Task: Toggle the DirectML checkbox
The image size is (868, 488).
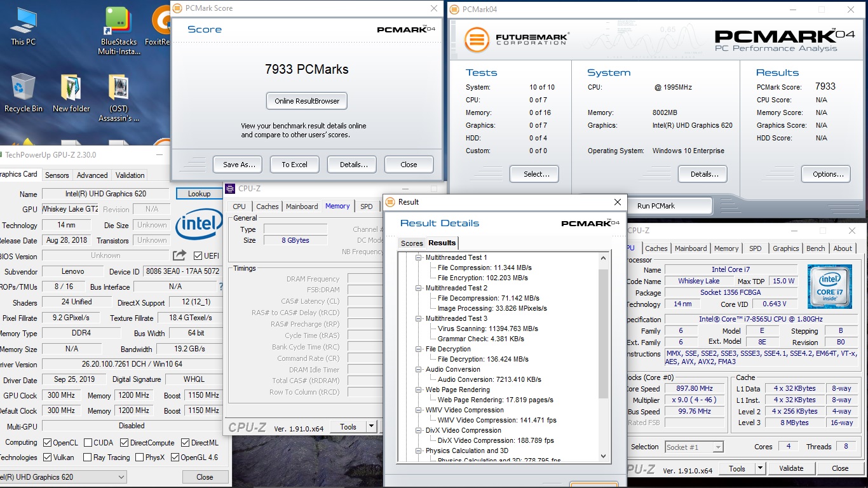Action: coord(185,443)
